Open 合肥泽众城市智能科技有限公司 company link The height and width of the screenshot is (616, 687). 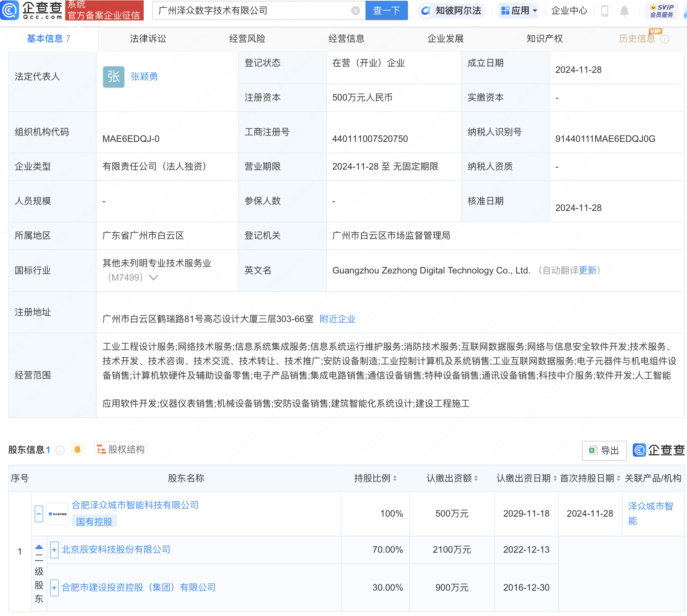[x=135, y=505]
